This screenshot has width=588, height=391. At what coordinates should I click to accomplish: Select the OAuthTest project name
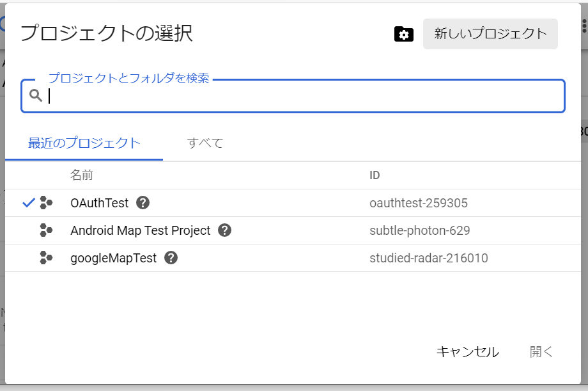click(99, 203)
